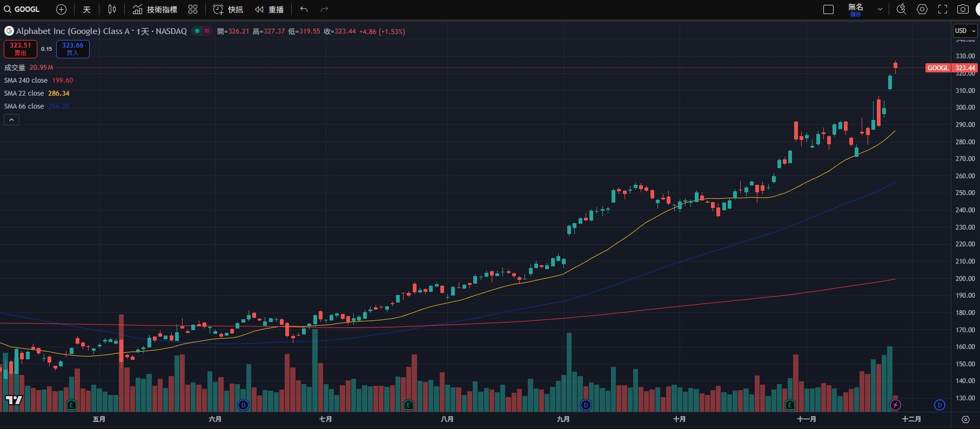The height and width of the screenshot is (429, 980).
Task: Start bar replay with 重播
Action: pos(270,9)
